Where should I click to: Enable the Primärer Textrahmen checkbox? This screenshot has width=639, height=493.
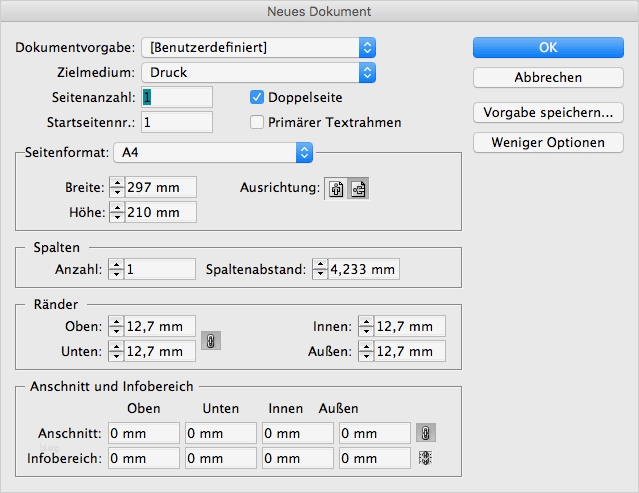(x=257, y=122)
